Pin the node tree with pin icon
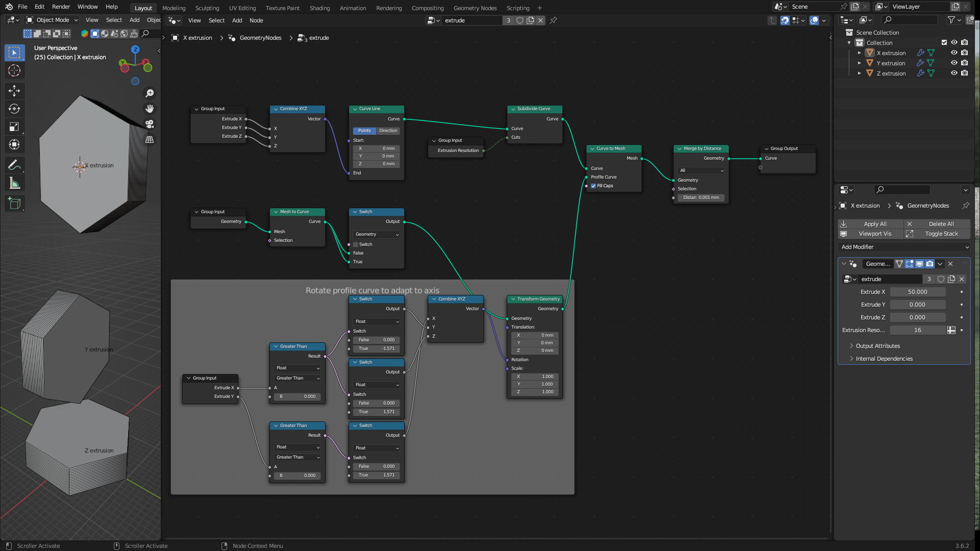 click(553, 20)
